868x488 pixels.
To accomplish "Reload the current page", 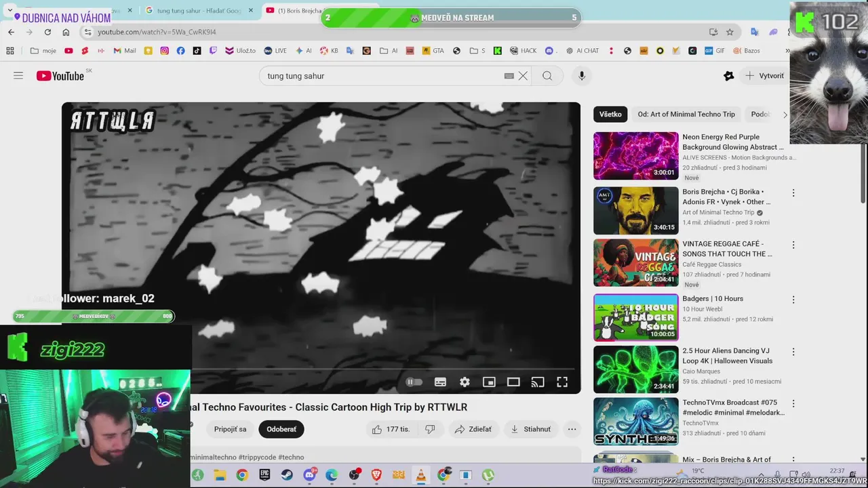I will [x=47, y=32].
